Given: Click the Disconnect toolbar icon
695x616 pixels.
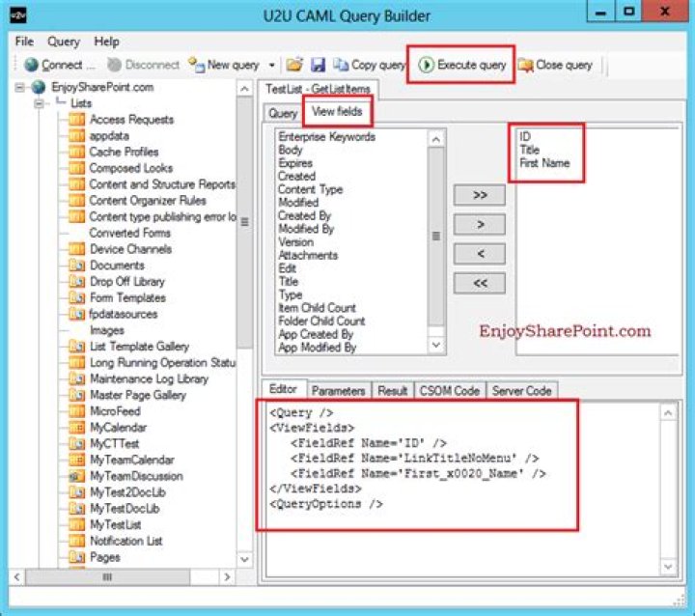Looking at the screenshot, I should (114, 65).
